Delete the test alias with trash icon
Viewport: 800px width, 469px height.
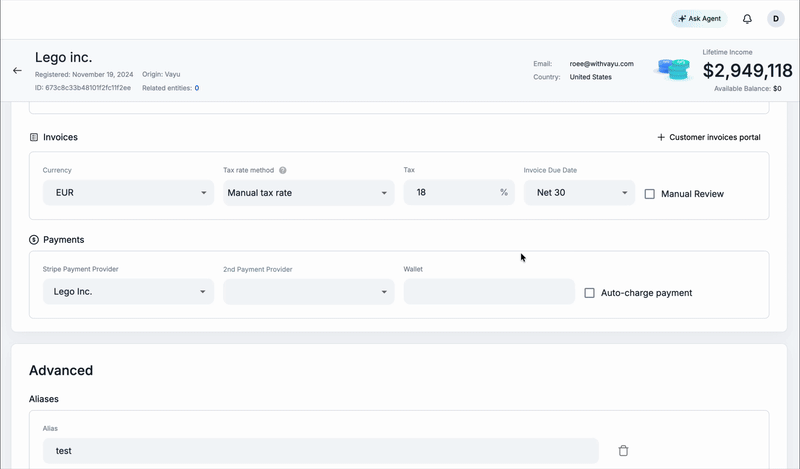(x=623, y=451)
